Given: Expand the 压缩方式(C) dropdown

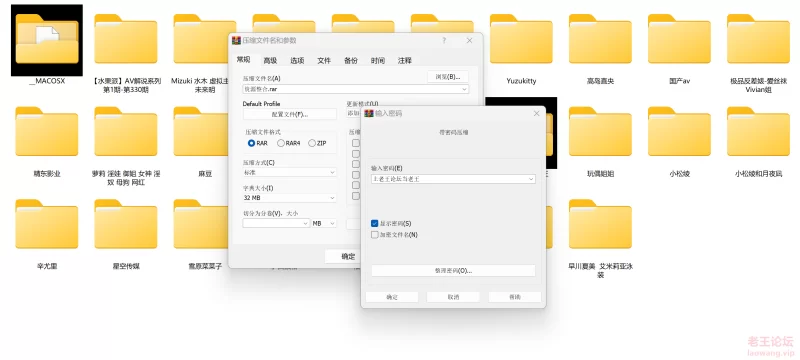Looking at the screenshot, I should (290, 172).
